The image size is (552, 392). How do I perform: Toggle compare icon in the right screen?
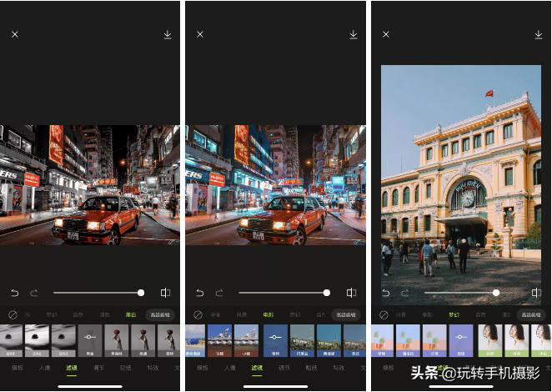pos(536,293)
